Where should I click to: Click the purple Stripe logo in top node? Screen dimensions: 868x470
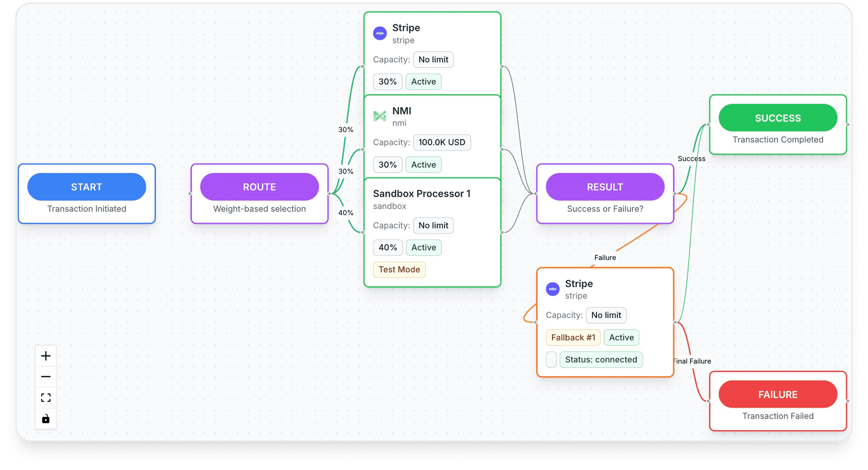pyautogui.click(x=380, y=33)
